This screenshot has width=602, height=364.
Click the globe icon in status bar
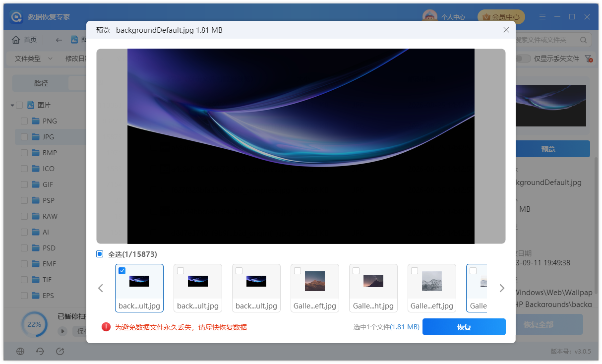point(20,351)
